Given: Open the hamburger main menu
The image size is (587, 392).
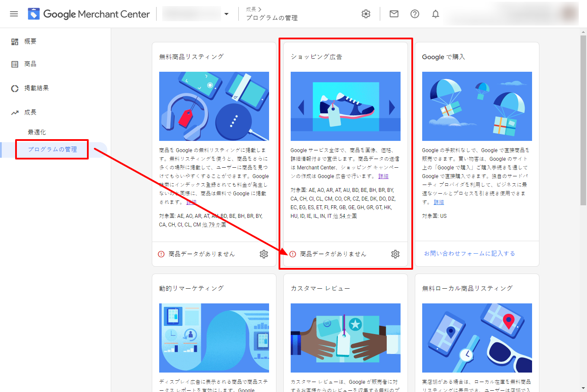Looking at the screenshot, I should coord(14,14).
